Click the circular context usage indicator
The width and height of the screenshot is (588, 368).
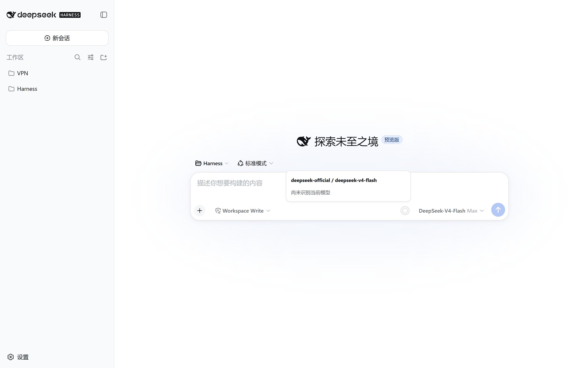[405, 211]
